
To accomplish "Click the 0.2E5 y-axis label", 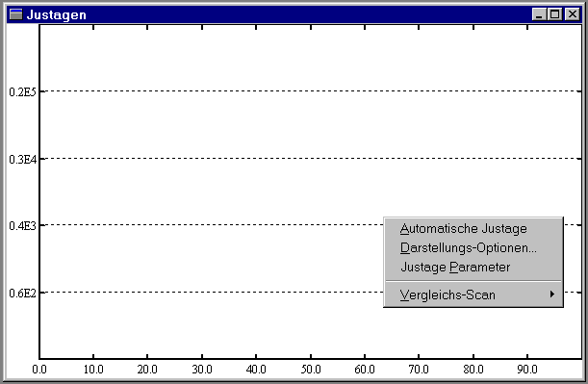I will (22, 91).
